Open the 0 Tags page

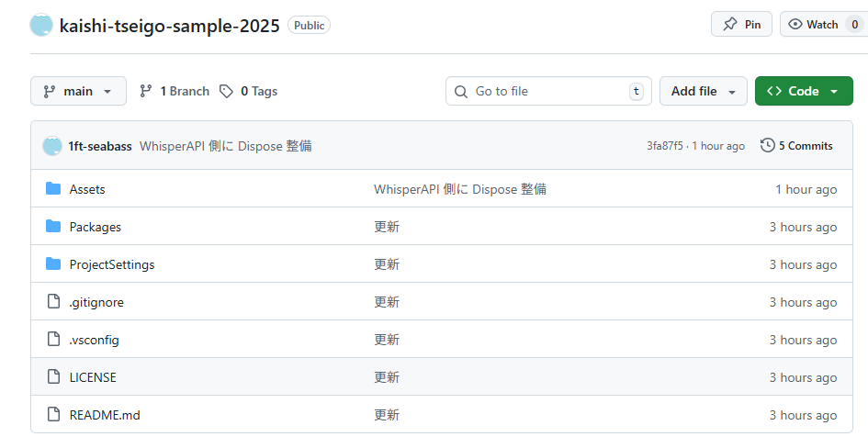click(x=248, y=91)
